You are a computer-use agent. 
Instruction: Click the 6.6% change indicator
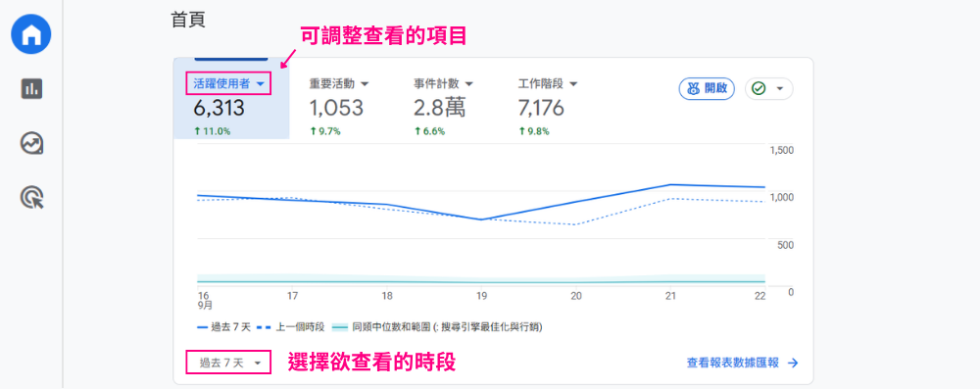(x=429, y=132)
